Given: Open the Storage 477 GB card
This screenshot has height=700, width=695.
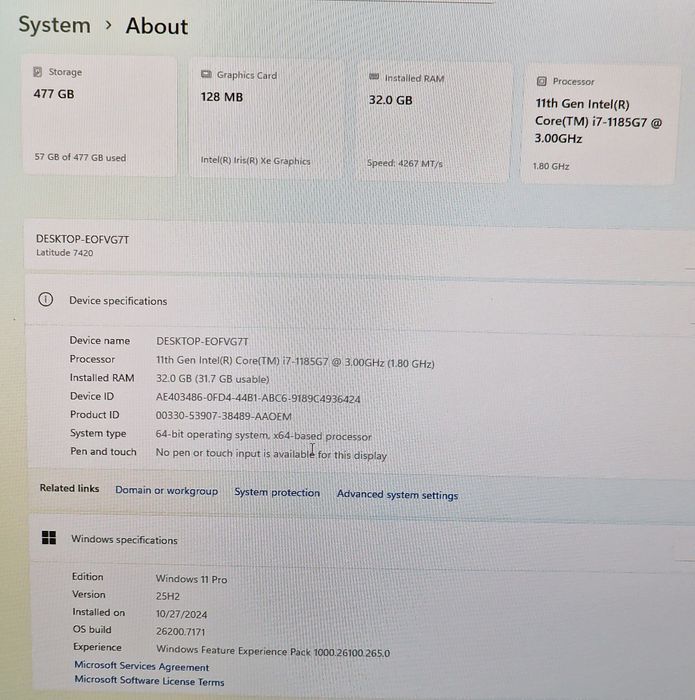Looking at the screenshot, I should (99, 115).
